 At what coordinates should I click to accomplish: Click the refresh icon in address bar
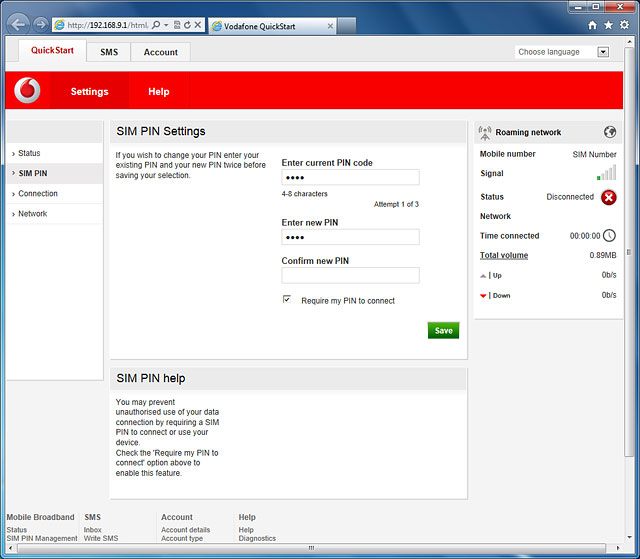[x=187, y=25]
